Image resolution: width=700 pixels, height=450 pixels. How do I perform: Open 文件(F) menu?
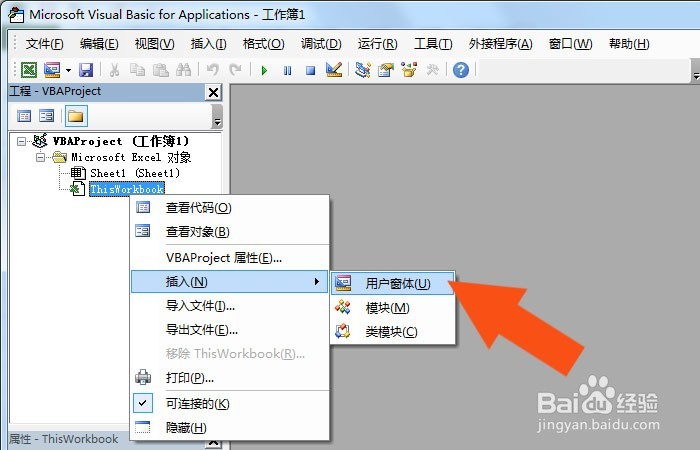click(x=44, y=44)
